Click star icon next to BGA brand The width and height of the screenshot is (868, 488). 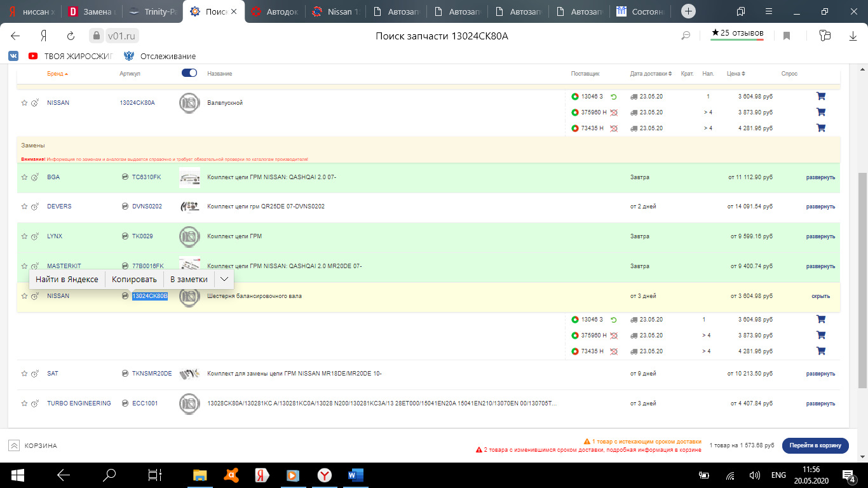click(24, 177)
